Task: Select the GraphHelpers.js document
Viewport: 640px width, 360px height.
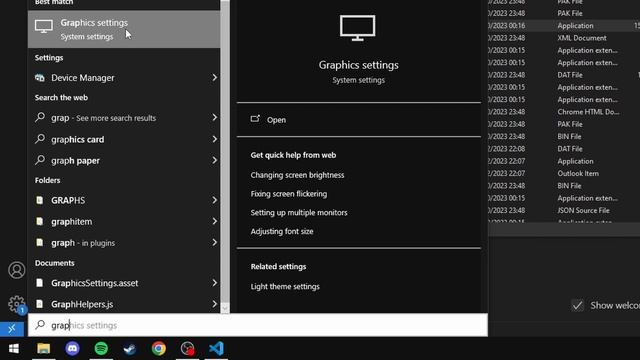Action: 124,304
